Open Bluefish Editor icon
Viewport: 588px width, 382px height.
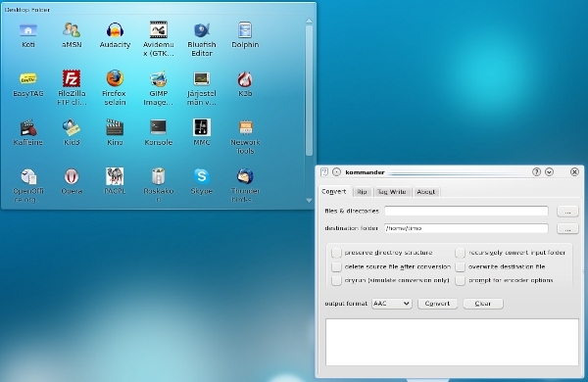point(202,30)
